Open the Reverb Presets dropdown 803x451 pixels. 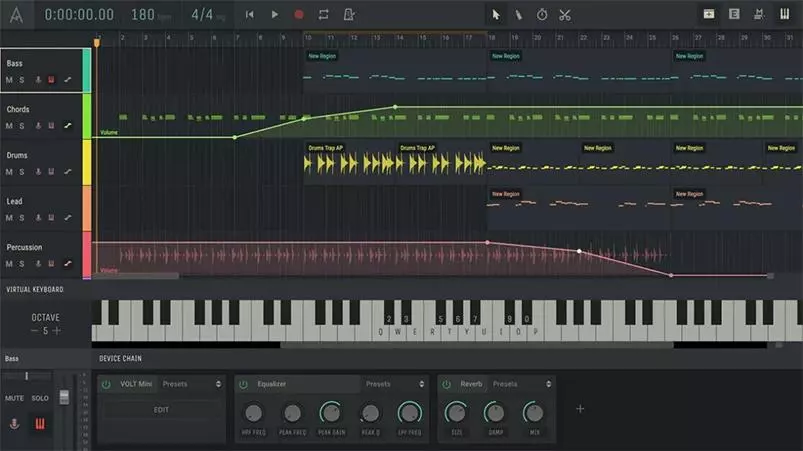tap(521, 384)
